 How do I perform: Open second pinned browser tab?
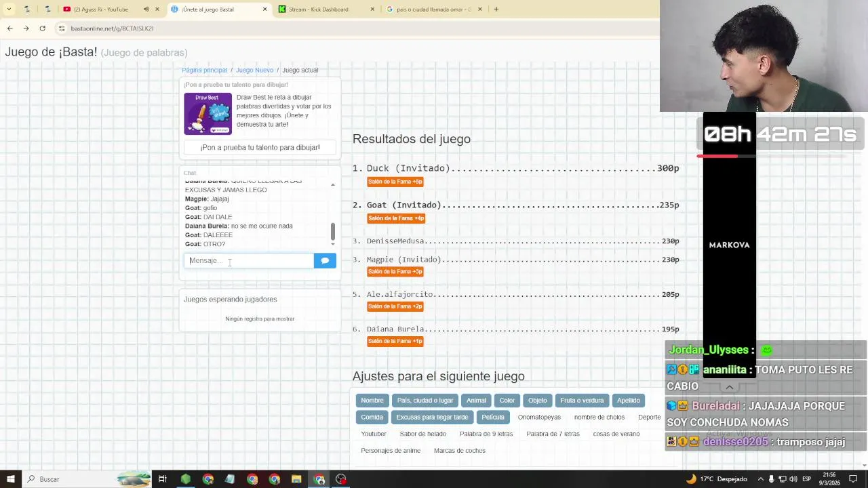47,9
